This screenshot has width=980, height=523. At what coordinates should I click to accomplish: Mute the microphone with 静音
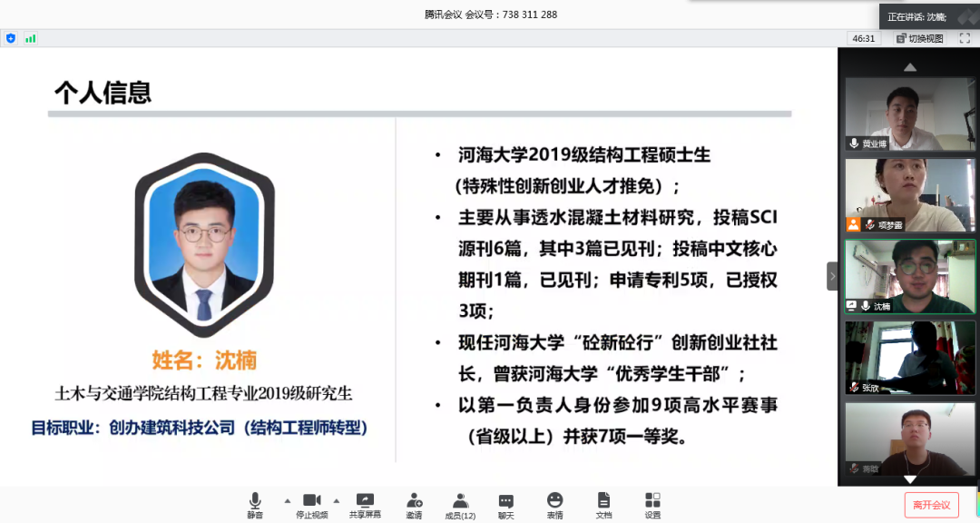pyautogui.click(x=255, y=505)
